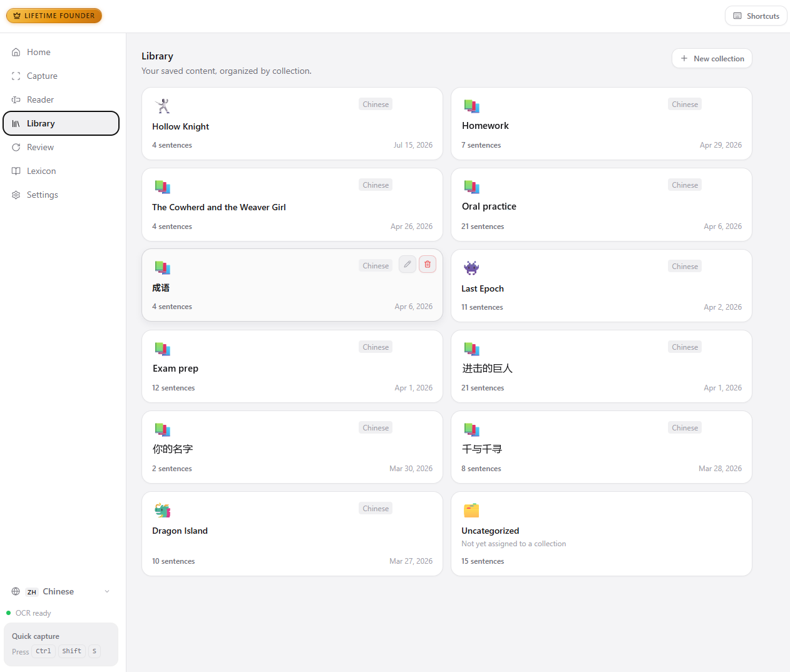Open the ZH Chinese language selector

(61, 591)
